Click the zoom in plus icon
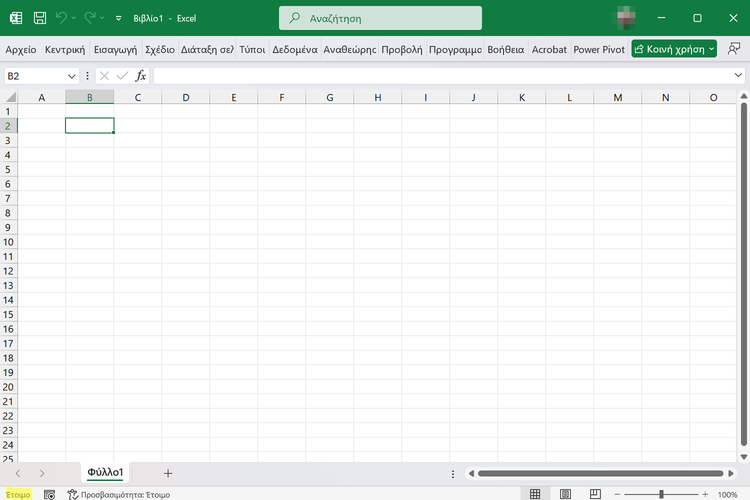 [707, 494]
